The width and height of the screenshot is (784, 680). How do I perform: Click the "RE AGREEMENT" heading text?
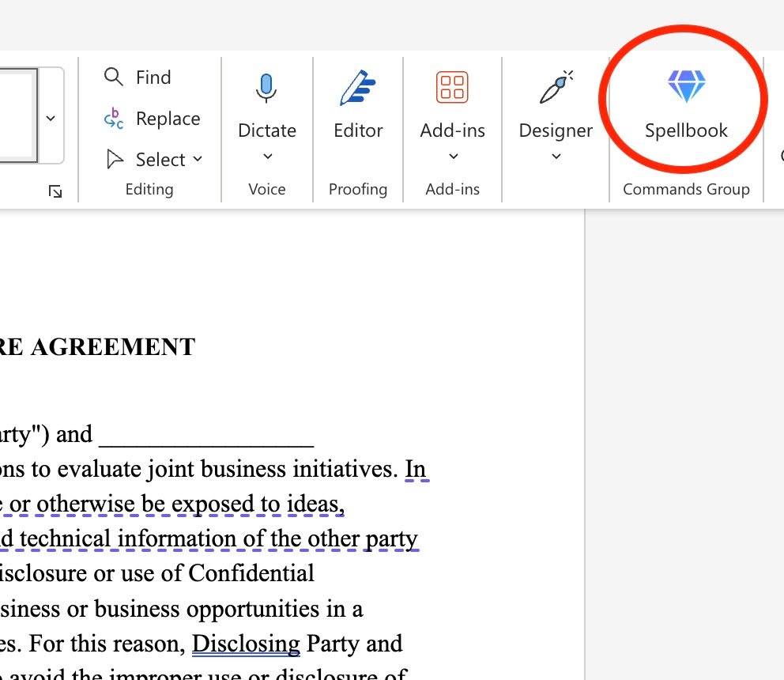click(x=97, y=347)
